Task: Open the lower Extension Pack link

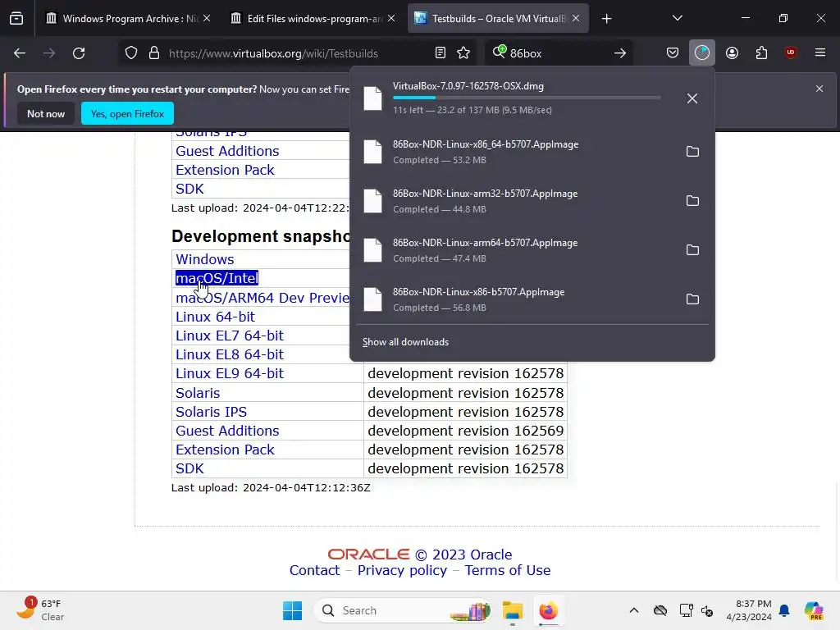Action: pyautogui.click(x=225, y=450)
